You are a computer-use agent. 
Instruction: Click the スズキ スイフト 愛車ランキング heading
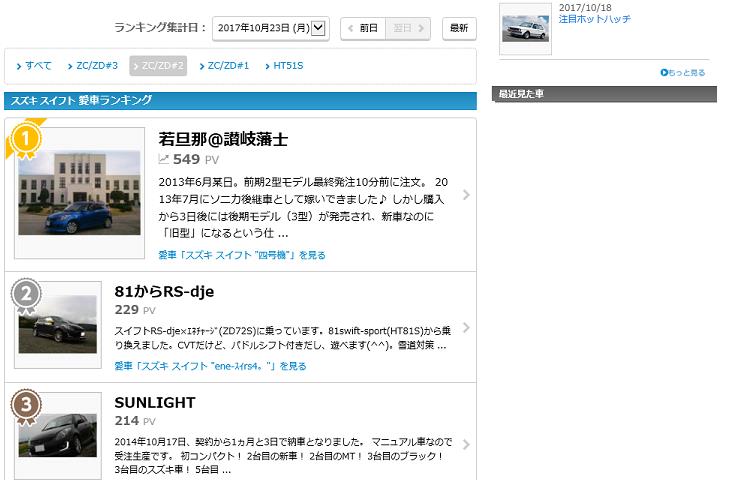(240, 101)
